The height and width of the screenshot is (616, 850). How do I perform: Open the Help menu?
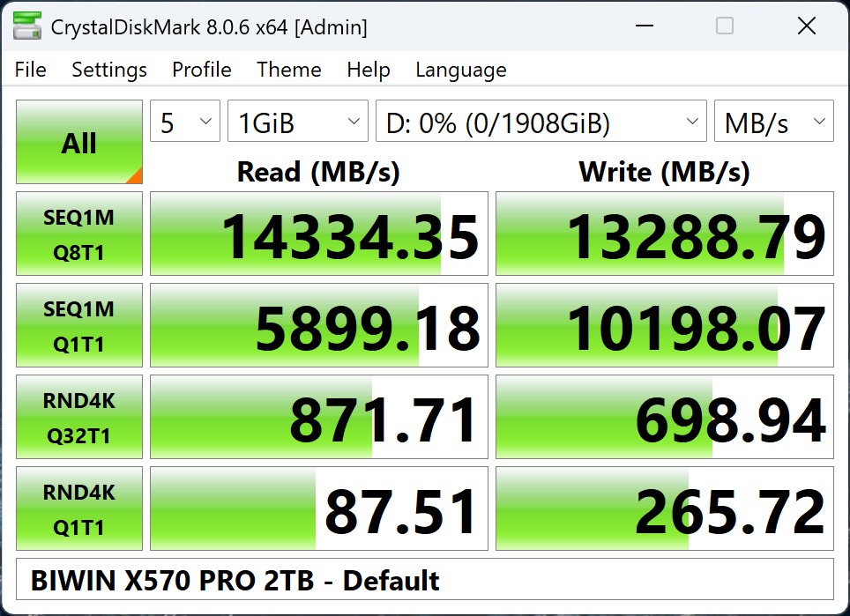pyautogui.click(x=369, y=70)
